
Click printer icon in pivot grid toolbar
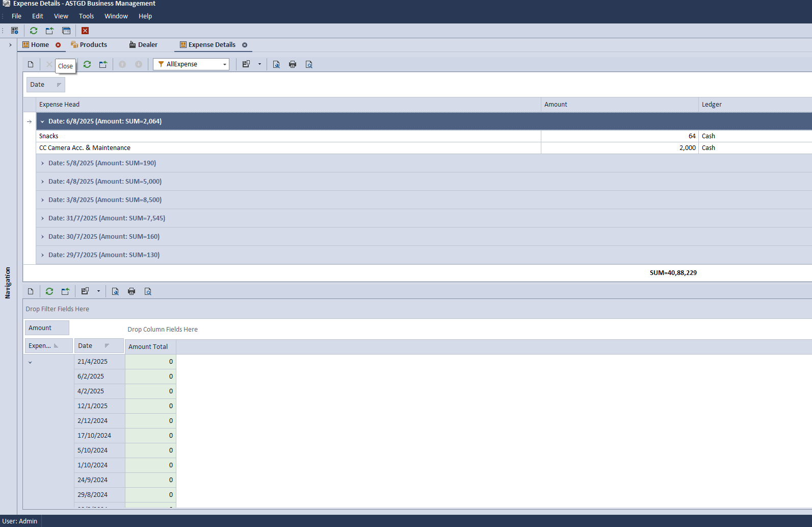click(x=132, y=291)
